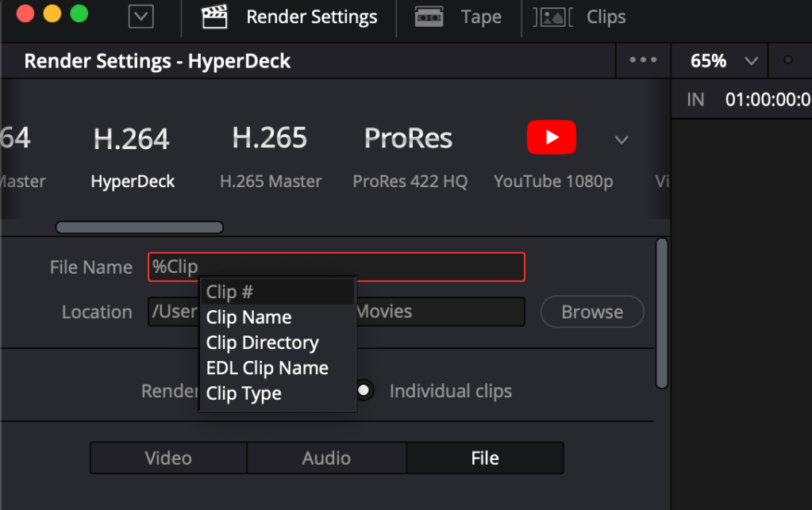Switch to the Audio tab
Screen dimensions: 812x510
pyautogui.click(x=327, y=458)
